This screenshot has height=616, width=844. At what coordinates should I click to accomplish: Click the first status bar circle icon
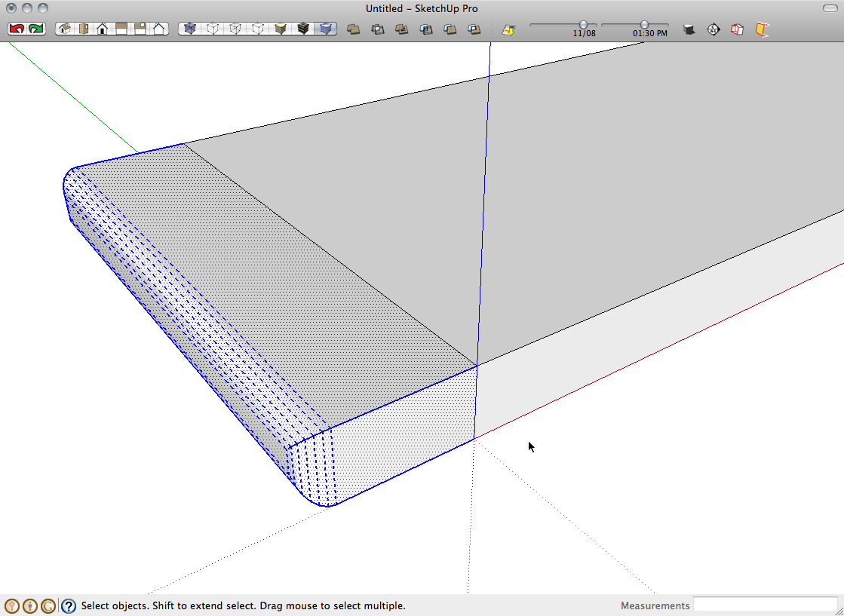click(x=11, y=605)
